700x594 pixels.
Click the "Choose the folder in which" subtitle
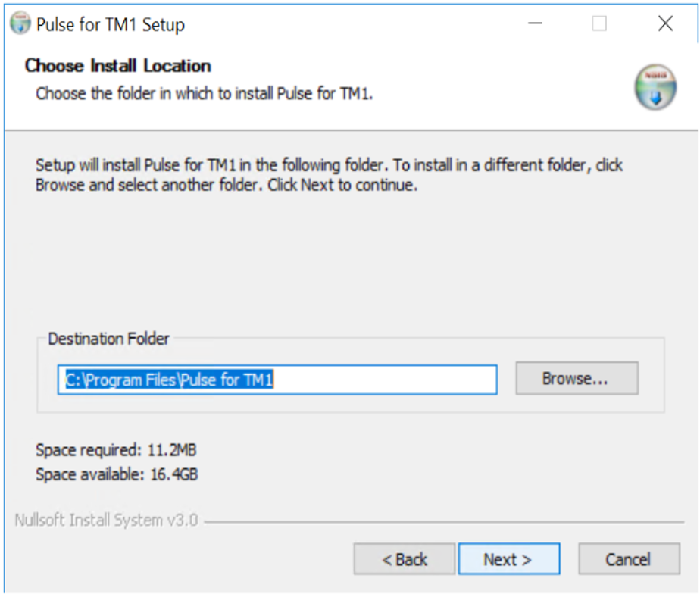click(x=205, y=95)
